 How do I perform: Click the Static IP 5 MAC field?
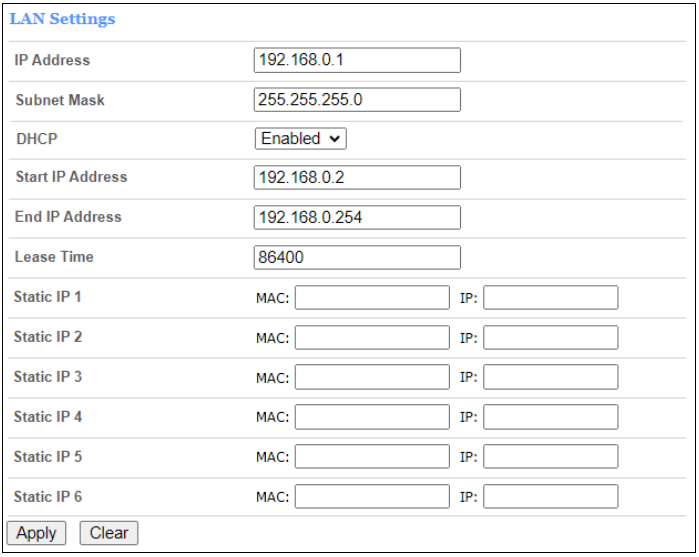[372, 457]
